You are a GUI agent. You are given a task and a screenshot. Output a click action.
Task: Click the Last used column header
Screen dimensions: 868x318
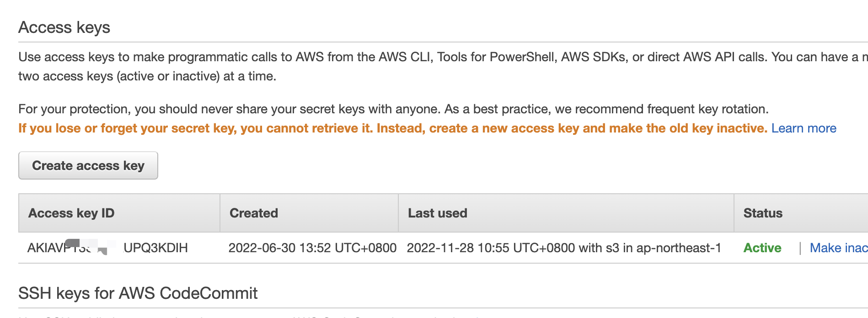[437, 213]
